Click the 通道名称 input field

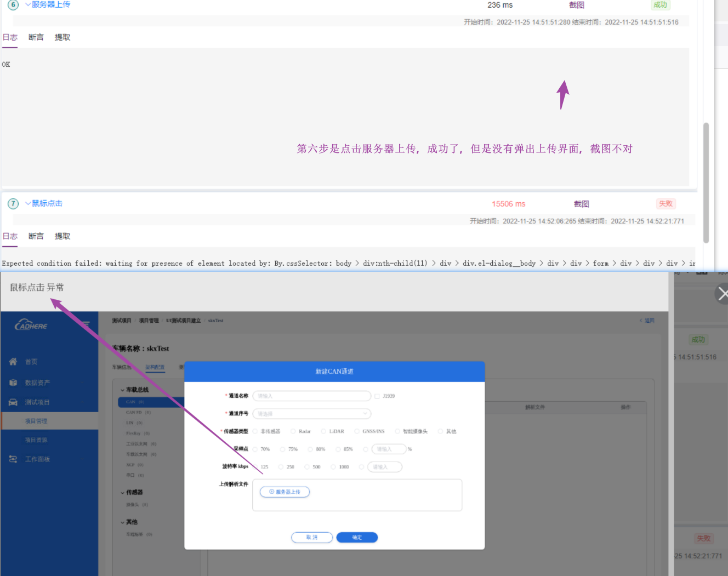coord(311,395)
